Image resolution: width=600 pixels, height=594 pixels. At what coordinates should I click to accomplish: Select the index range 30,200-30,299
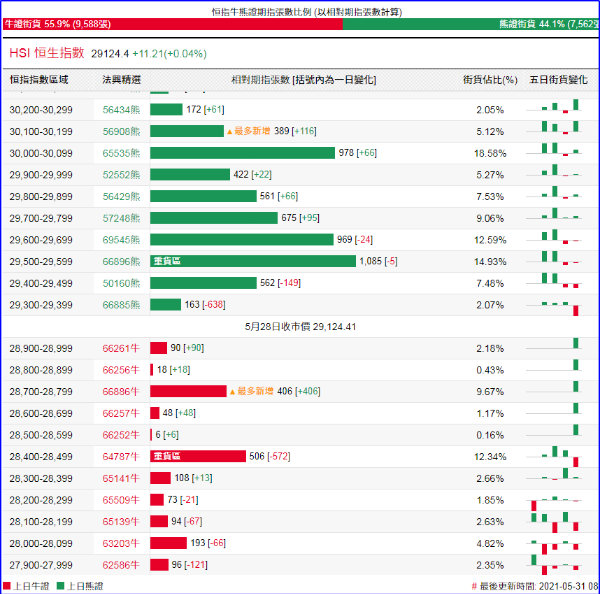(41, 110)
